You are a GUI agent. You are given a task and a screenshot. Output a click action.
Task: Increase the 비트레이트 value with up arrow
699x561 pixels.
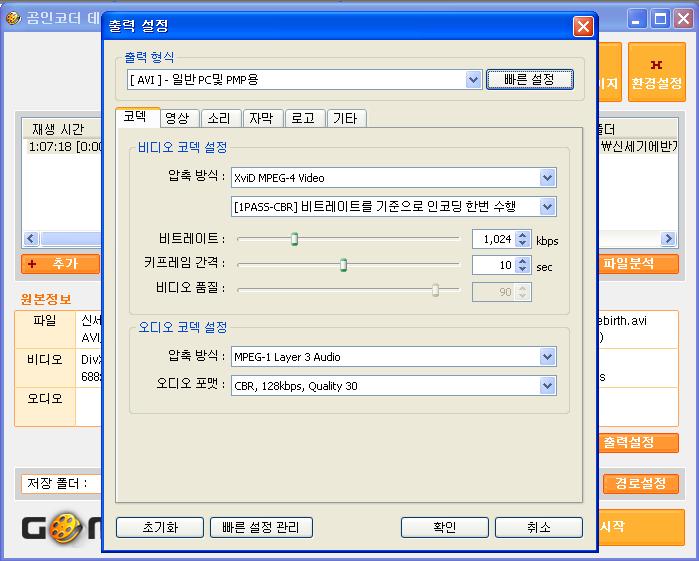tap(523, 235)
